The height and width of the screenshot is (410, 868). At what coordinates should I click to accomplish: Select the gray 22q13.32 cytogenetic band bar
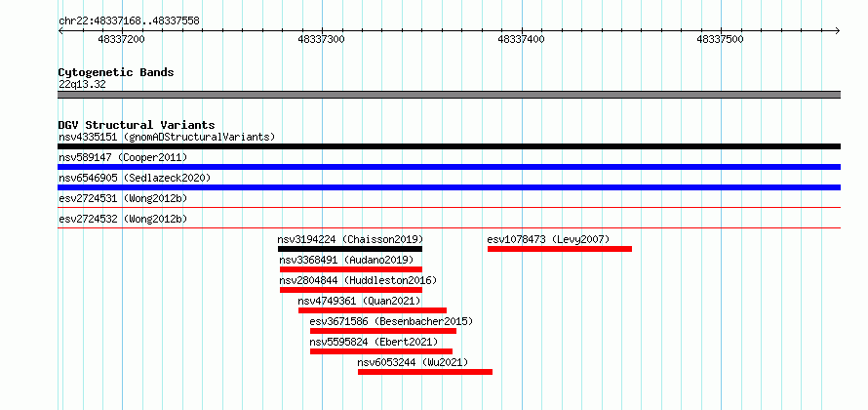click(x=449, y=95)
